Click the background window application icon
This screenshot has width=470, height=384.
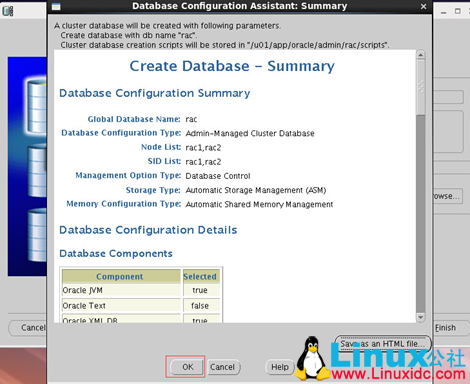click(x=8, y=11)
